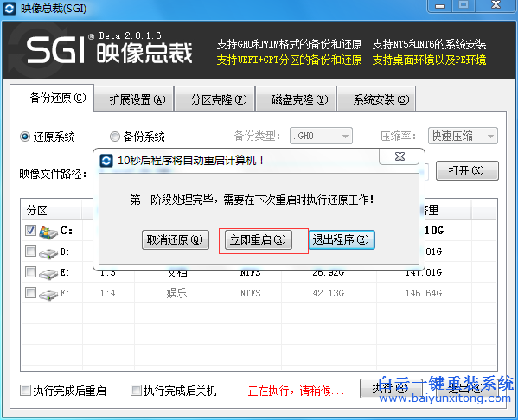Close the SGI main window
This screenshot has height=420, width=518.
pos(496,5)
